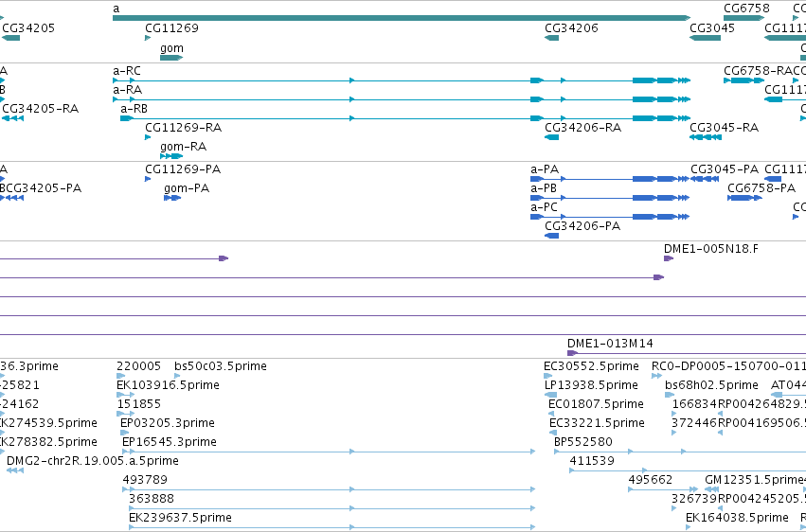Select transcript a-RC
Viewport: 806px width, 532px height.
[x=402, y=80]
